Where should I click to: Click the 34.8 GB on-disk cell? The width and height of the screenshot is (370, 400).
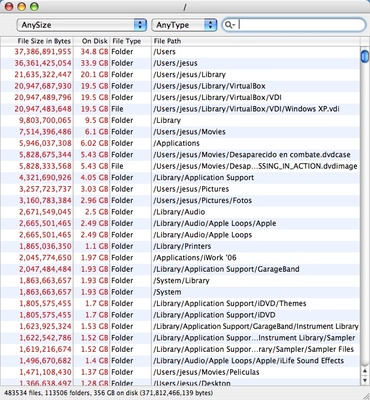tap(94, 52)
